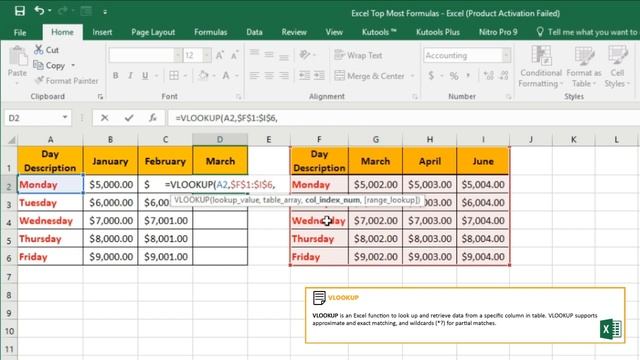Screen dimensions: 640x360
Task: Click the Center alignment icon
Action: tap(269, 76)
